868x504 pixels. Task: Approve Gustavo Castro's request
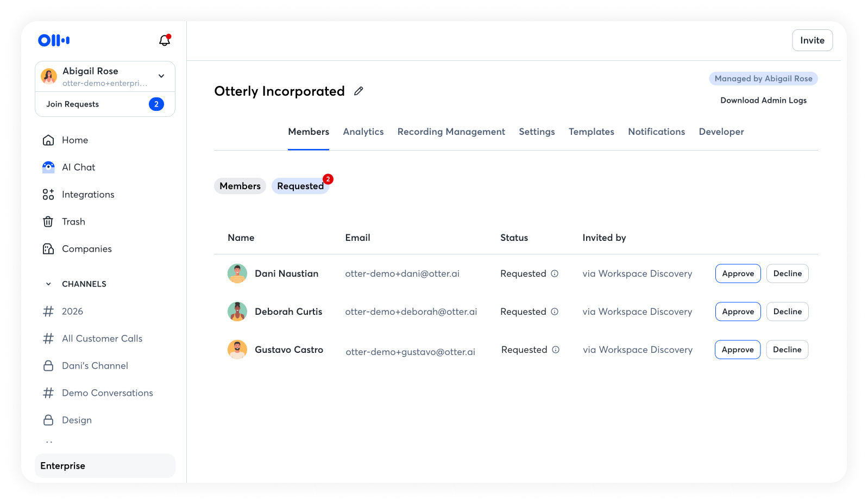click(x=738, y=350)
